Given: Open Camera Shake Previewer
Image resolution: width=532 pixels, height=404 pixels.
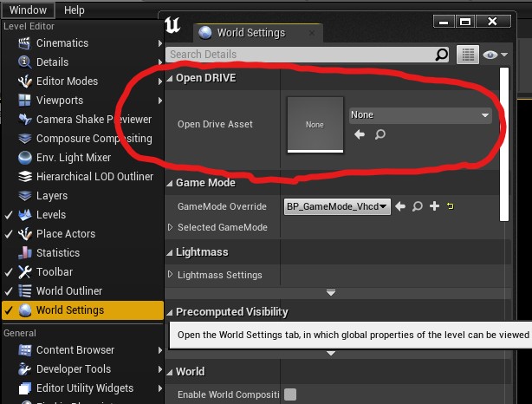Looking at the screenshot, I should (83, 119).
